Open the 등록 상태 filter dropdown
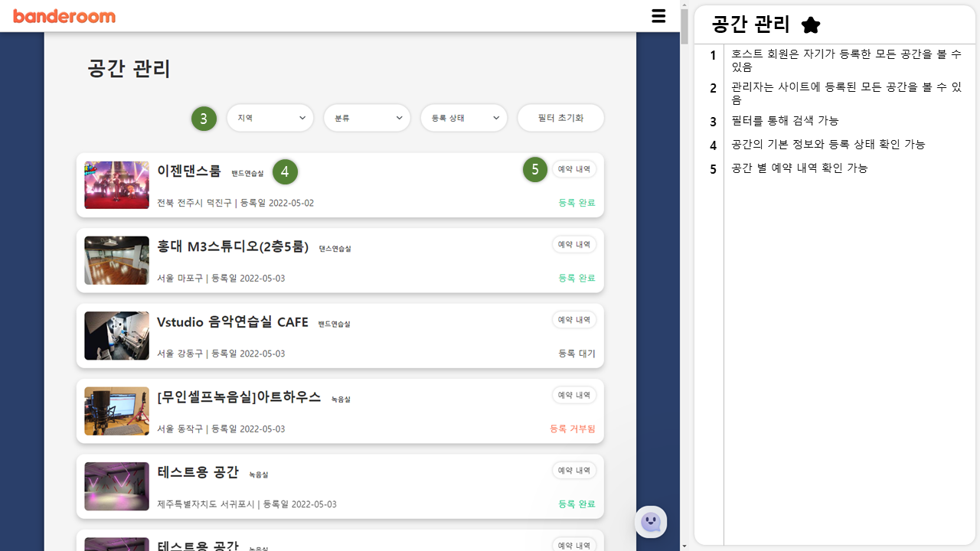Image resolution: width=980 pixels, height=551 pixels. [463, 118]
